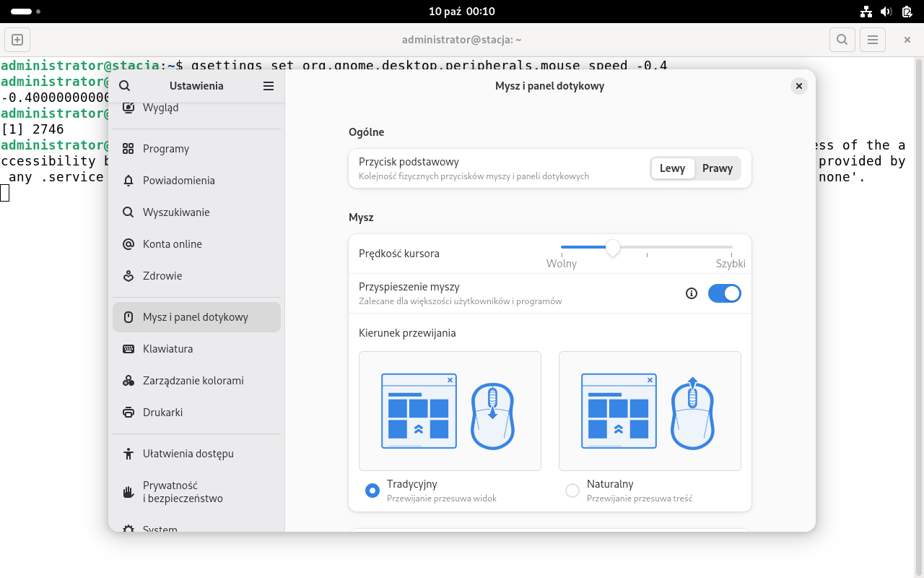The image size is (924, 578).
Task: Open the Settings hamburger menu
Action: click(269, 86)
